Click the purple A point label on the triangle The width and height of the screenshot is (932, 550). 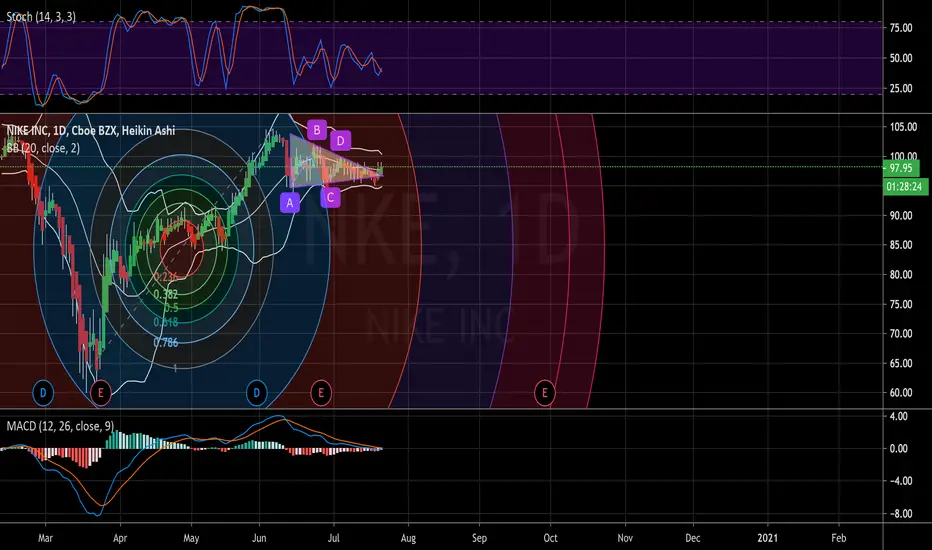289,203
